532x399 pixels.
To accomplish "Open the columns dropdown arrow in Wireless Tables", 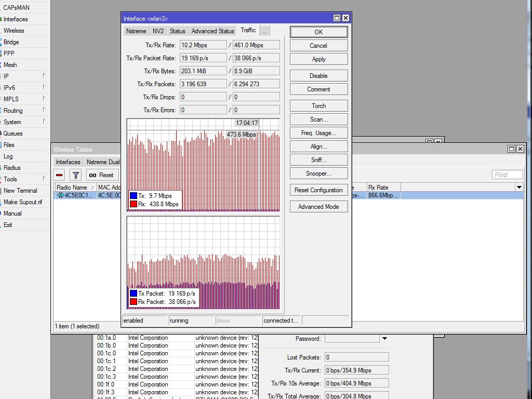I will tap(519, 187).
